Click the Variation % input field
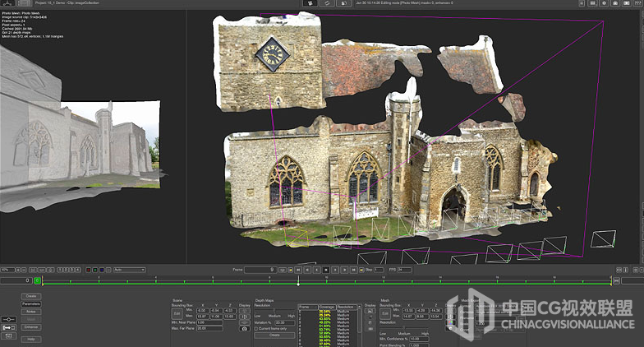Screen dimensions: 644x347 (284, 322)
